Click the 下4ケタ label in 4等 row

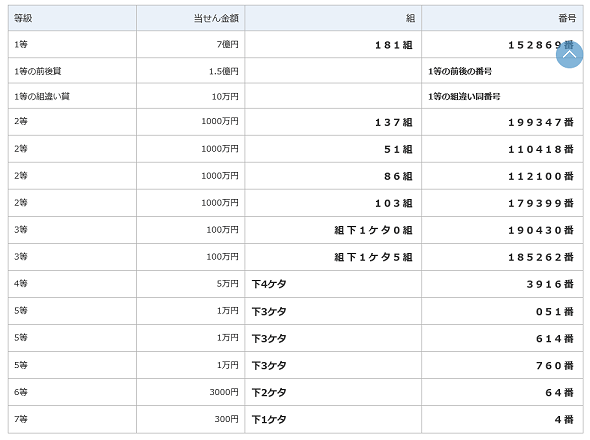[x=269, y=284]
